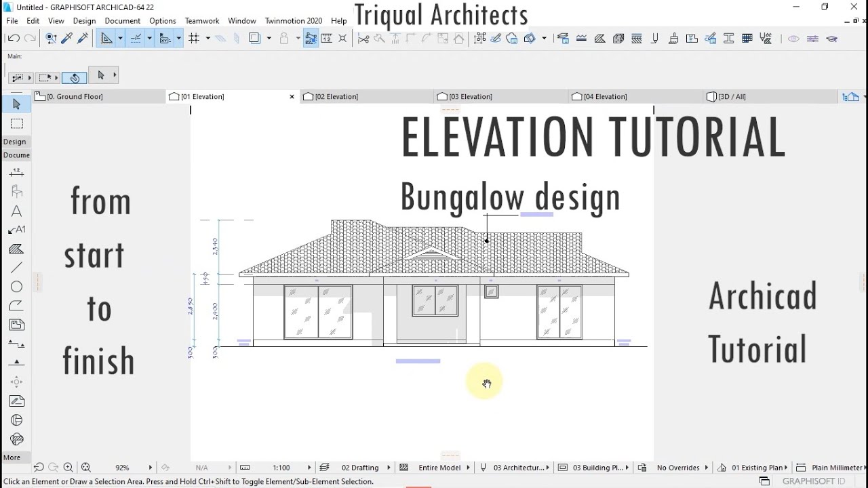Select the Inject Parameters syringe icon
Image resolution: width=868 pixels, height=488 pixels.
click(x=83, y=39)
